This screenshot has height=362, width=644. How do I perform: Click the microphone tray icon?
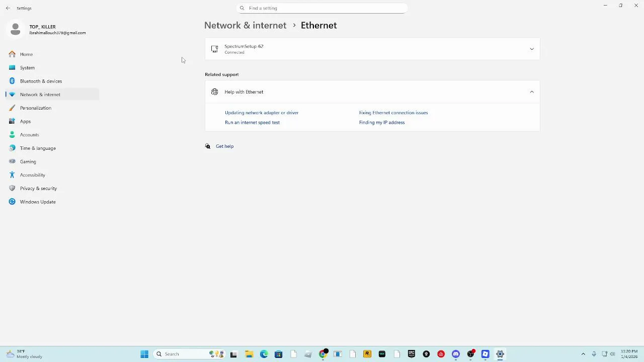click(x=594, y=354)
